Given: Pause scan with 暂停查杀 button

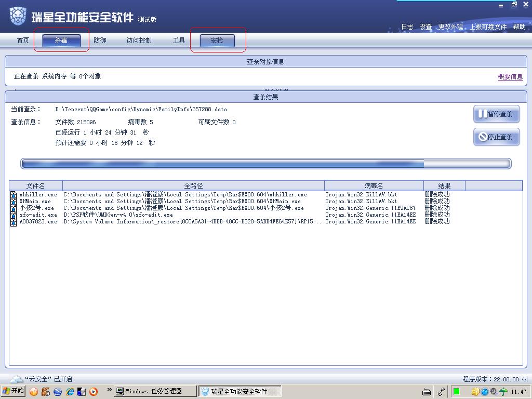Looking at the screenshot, I should [x=496, y=114].
